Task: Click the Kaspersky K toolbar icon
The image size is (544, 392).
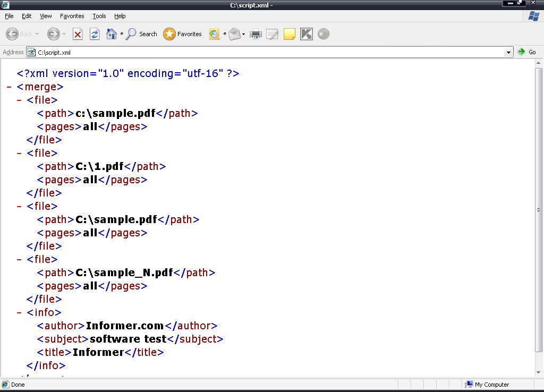Action: tap(307, 34)
